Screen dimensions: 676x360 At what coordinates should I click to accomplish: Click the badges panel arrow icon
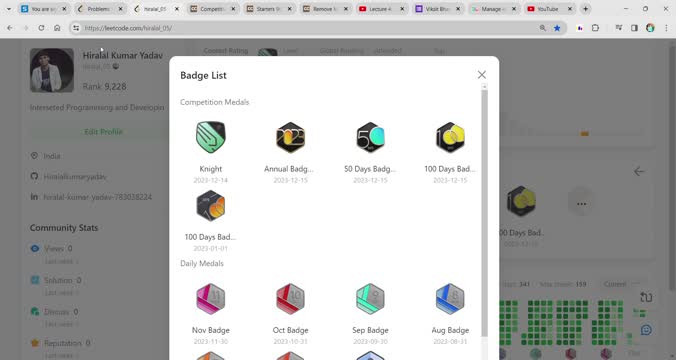[x=639, y=171]
